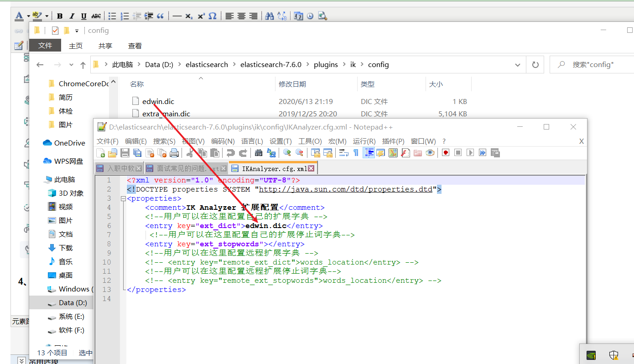Toggle file monitoring eye icon in Notepad++

(430, 153)
